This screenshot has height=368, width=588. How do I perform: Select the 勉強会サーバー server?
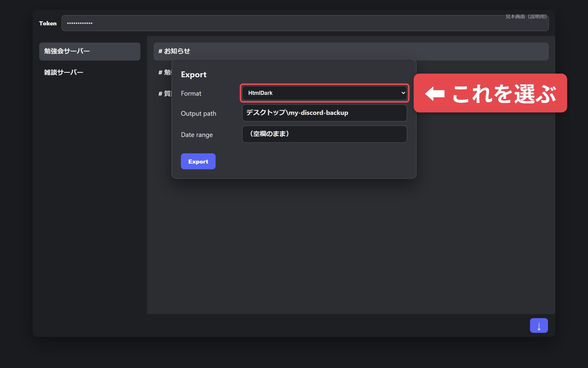(x=90, y=51)
